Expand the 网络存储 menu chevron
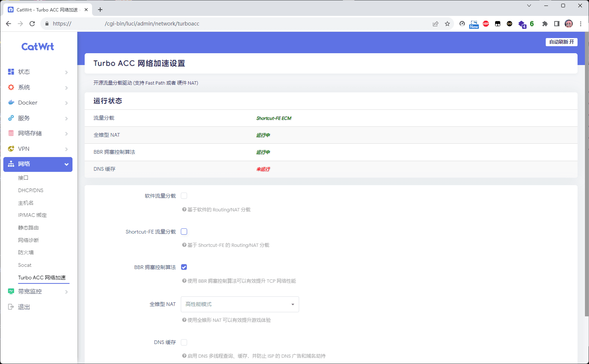 (x=67, y=133)
